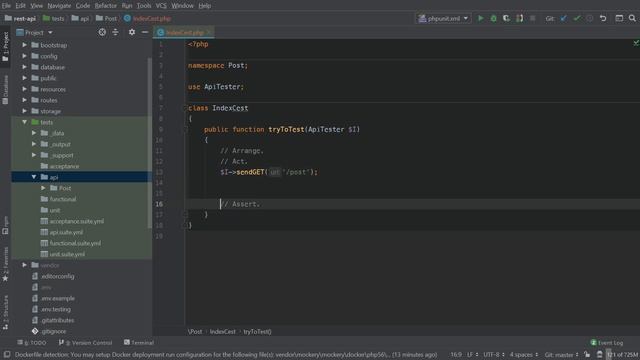640x360 pixels.
Task: Run the phpunit.xml configuration
Action: pyautogui.click(x=480, y=18)
